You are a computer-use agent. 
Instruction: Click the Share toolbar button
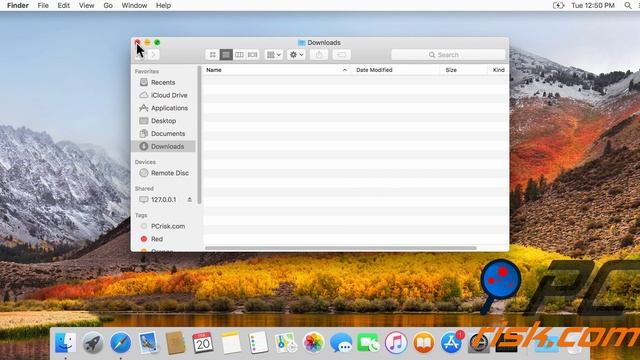click(319, 55)
